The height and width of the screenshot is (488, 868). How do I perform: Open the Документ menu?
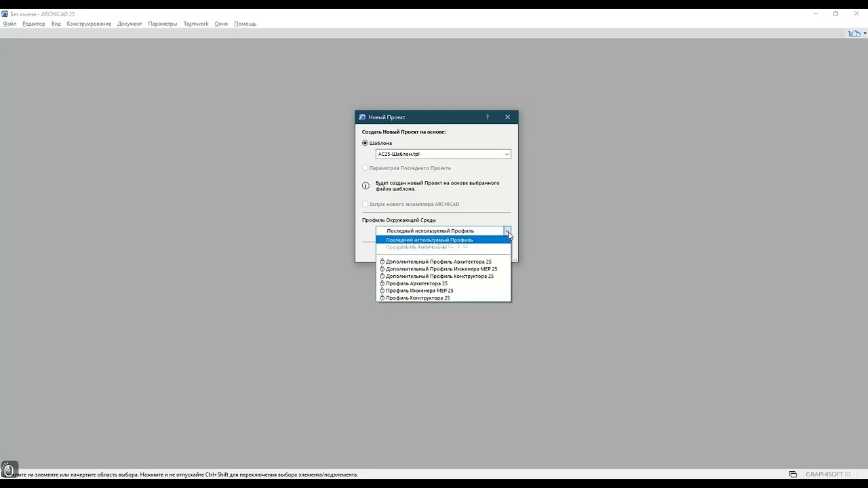tap(130, 24)
